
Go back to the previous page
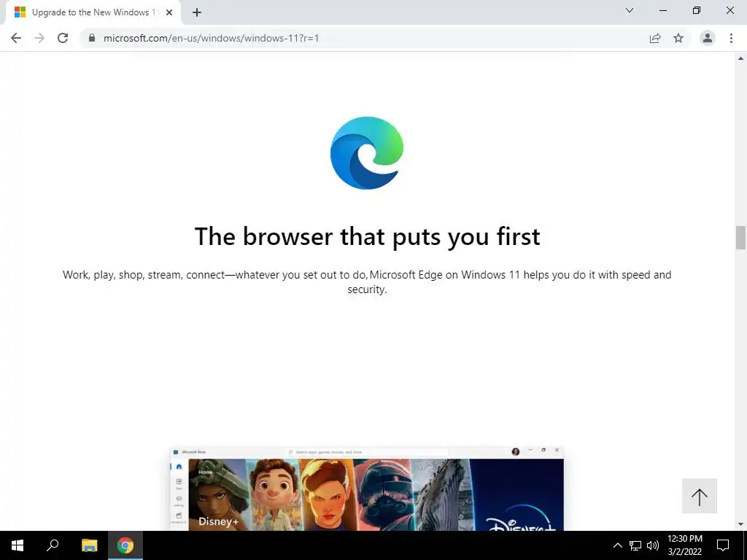coord(16,38)
